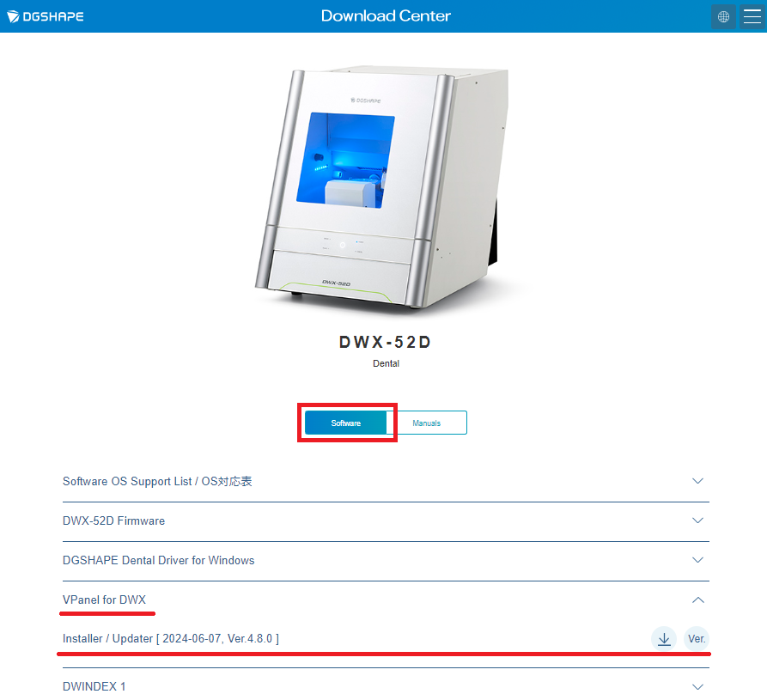Screen dimensions: 767x700
Task: Click the Download Center header title
Action: coord(386,16)
